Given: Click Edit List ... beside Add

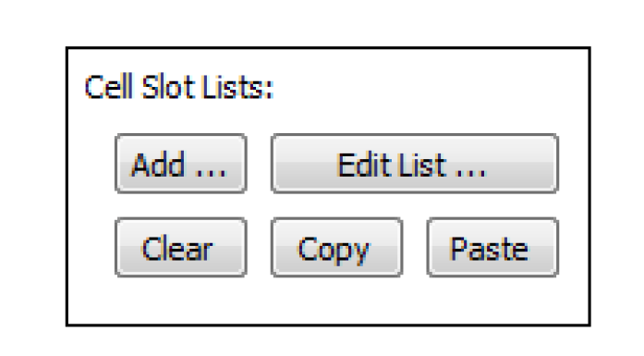Looking at the screenshot, I should pos(415,164).
